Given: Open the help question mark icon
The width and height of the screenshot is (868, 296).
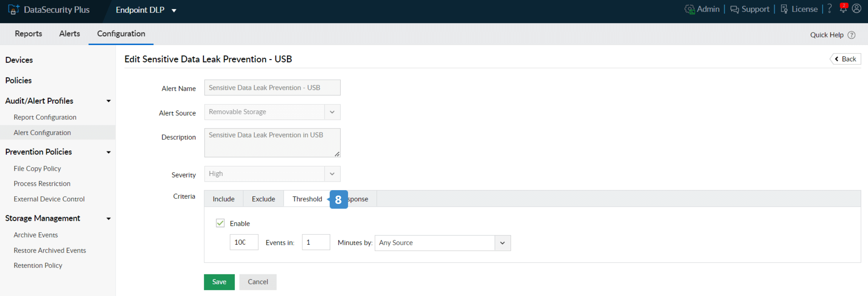Looking at the screenshot, I should [x=829, y=8].
